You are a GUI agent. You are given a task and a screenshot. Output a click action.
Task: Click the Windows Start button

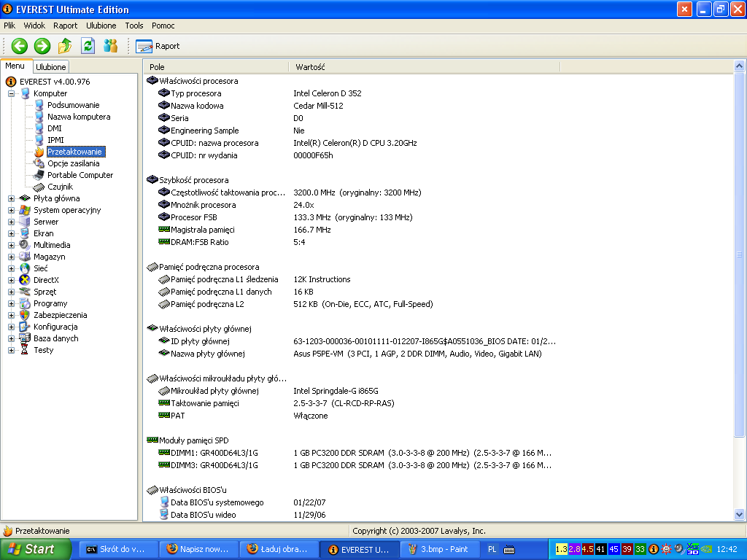35,549
